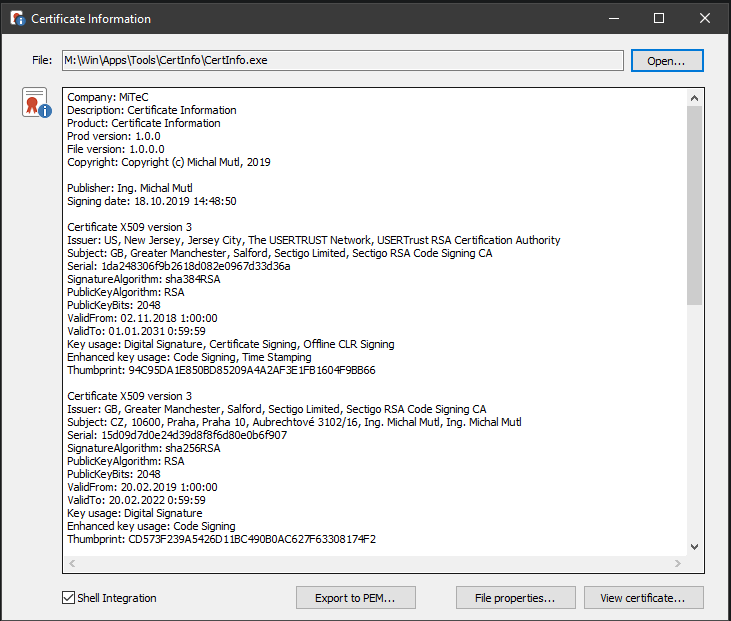Click 'ValidTo: 20.02.2022 0:59:59' line
Image resolution: width=731 pixels, height=621 pixels.
[x=136, y=500]
